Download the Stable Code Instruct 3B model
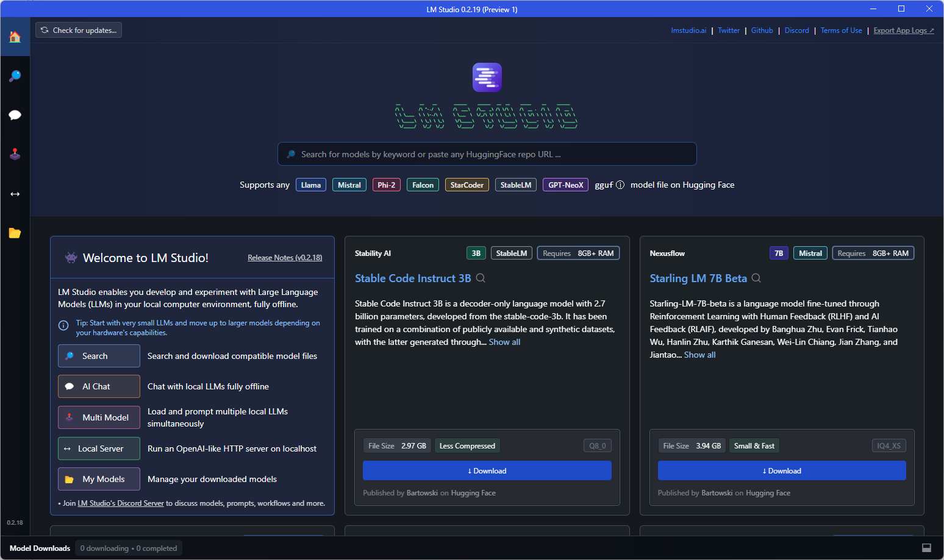Screen dimensions: 944x560 487,471
